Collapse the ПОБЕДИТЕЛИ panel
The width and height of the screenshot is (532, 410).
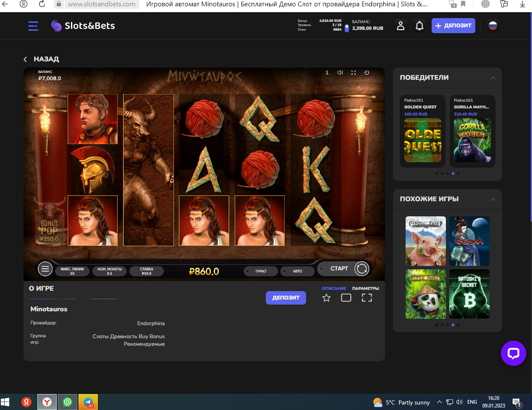tap(493, 78)
